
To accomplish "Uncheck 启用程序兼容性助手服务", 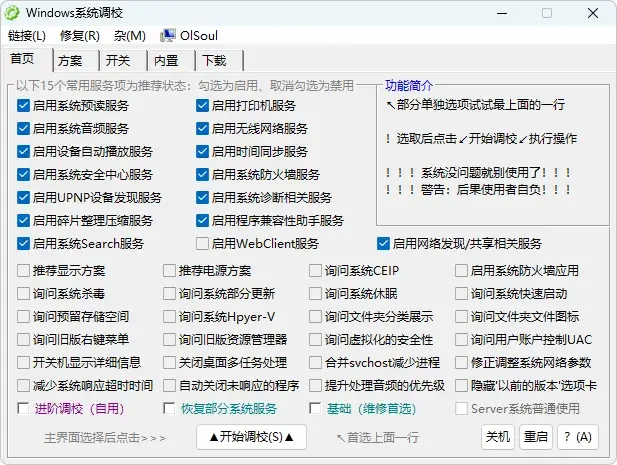I will (x=202, y=221).
